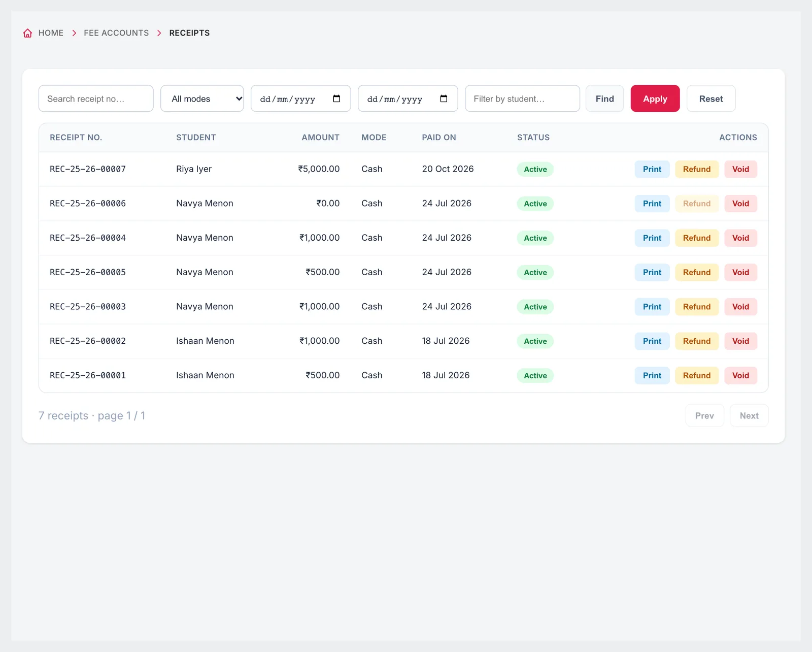The height and width of the screenshot is (652, 812).
Task: Click the Next pagination button
Action: [749, 415]
